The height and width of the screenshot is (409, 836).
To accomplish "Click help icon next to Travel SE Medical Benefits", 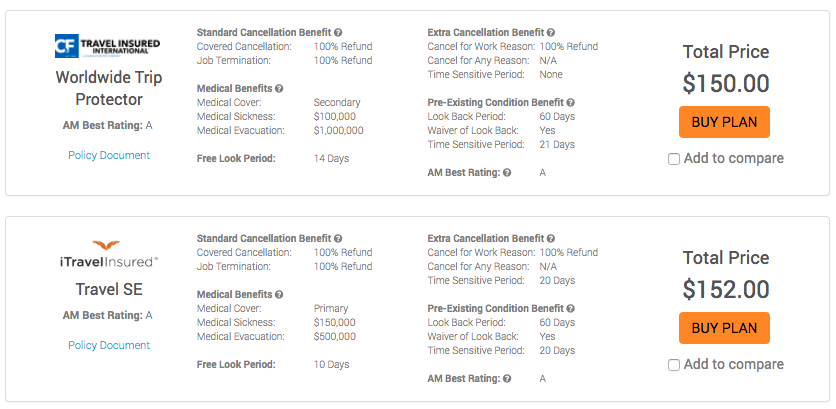I will (x=279, y=294).
